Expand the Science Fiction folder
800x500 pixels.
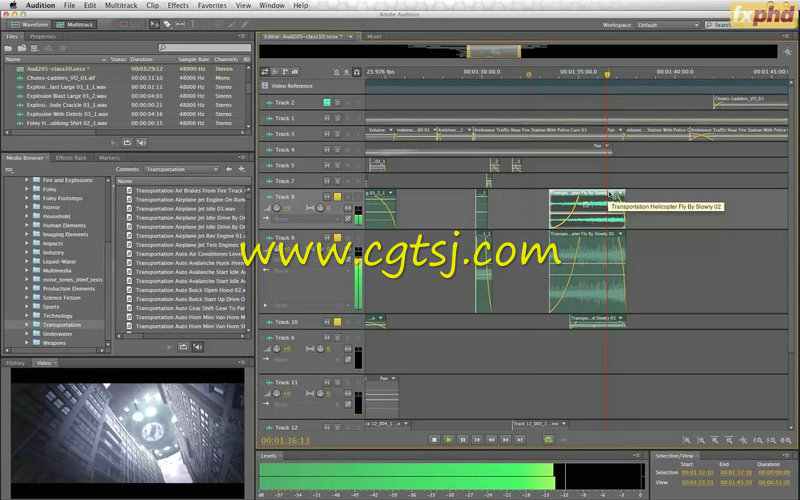[27, 297]
